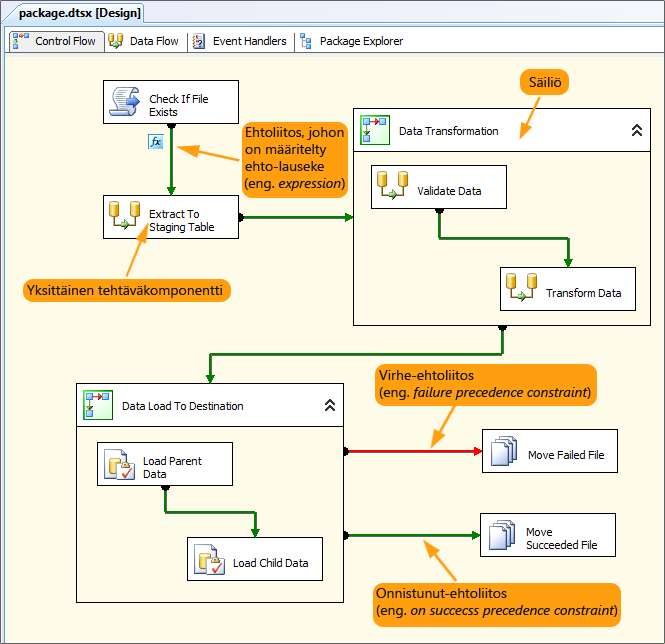Click the Data Load To Destination container title
Screen dimensions: 665x644
coord(183,406)
